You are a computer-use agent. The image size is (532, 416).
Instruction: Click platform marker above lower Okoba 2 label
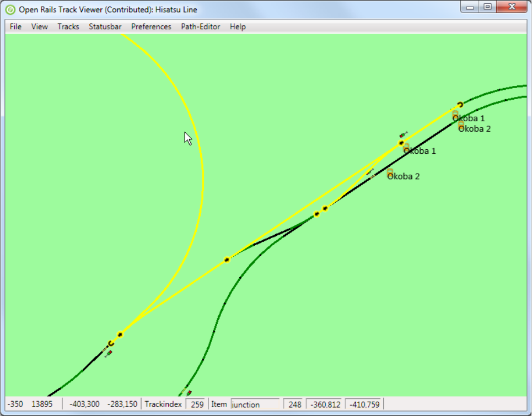click(390, 172)
